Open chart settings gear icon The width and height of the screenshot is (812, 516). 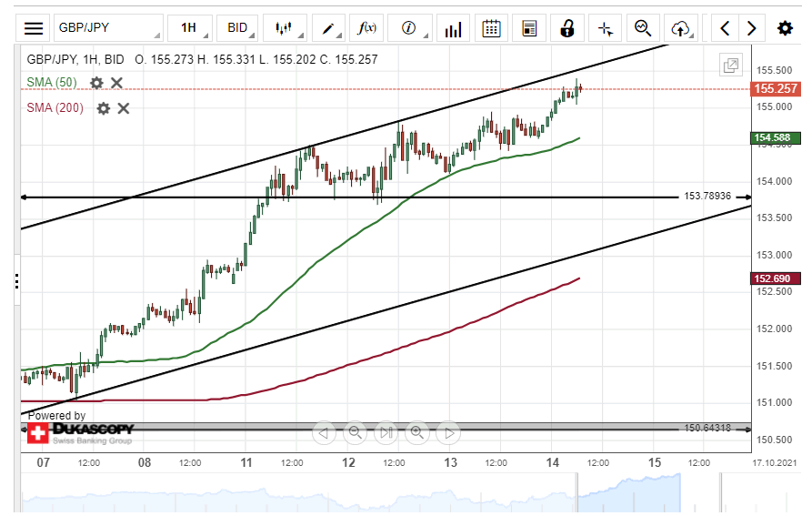785,28
